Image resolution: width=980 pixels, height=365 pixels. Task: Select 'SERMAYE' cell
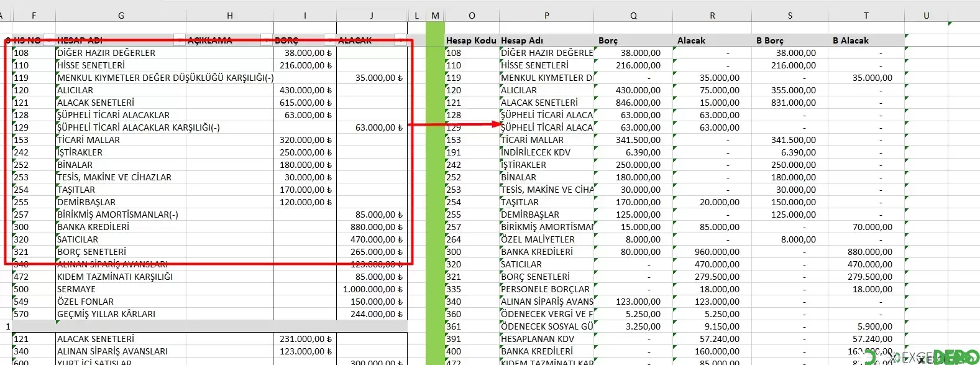point(121,289)
